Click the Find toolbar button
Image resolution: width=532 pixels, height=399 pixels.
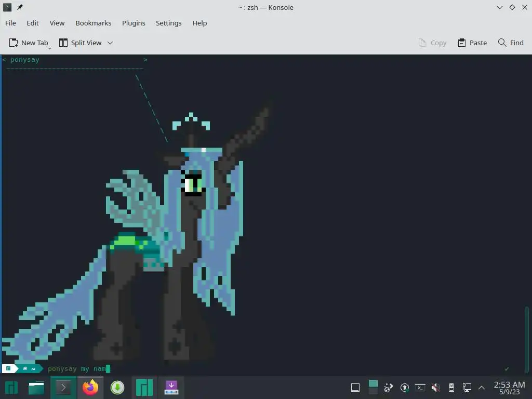coord(511,43)
